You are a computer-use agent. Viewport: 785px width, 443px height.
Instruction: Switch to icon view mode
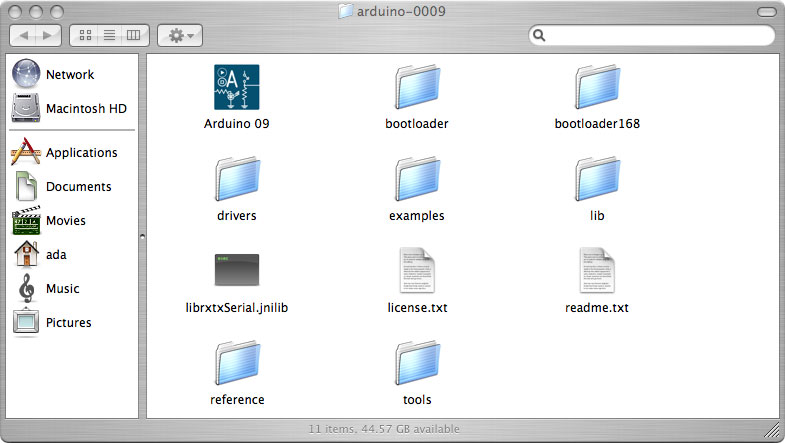[x=86, y=35]
